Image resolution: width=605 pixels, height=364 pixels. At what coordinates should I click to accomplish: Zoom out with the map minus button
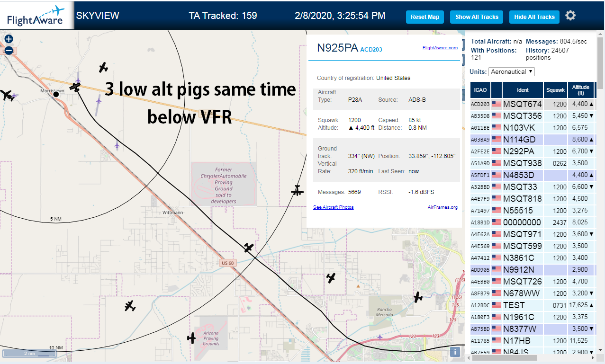(x=9, y=51)
